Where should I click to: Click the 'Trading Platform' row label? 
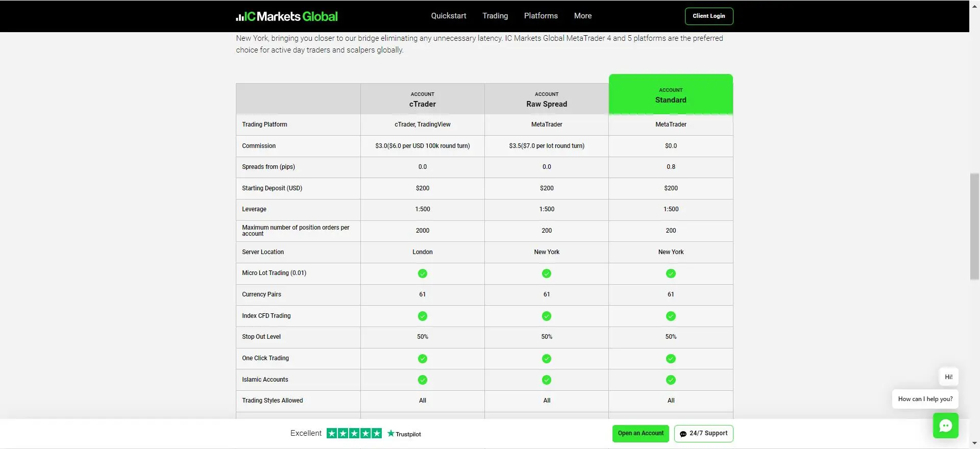(264, 124)
